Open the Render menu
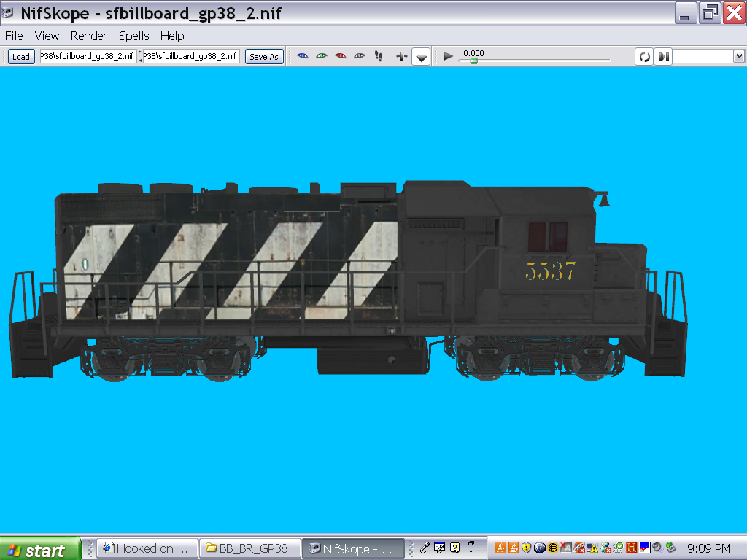The width and height of the screenshot is (747, 560). [88, 36]
